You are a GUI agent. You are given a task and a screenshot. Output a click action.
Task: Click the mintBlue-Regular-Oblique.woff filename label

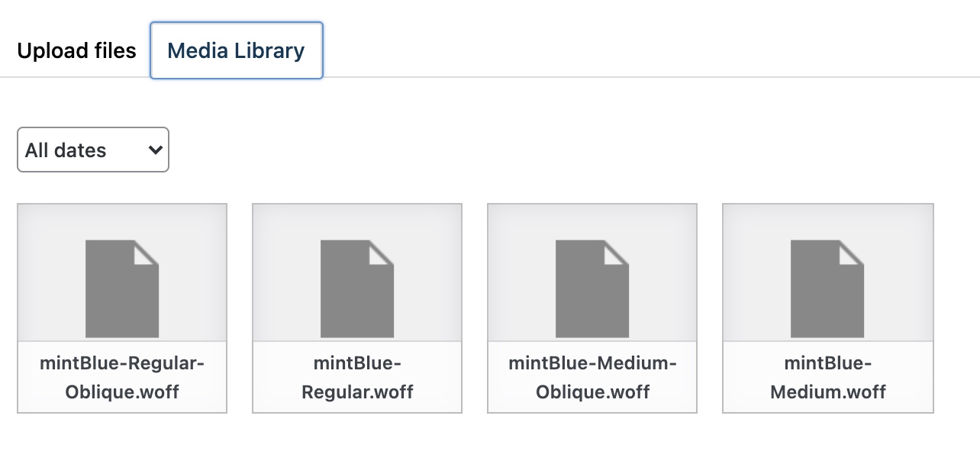[x=122, y=378]
